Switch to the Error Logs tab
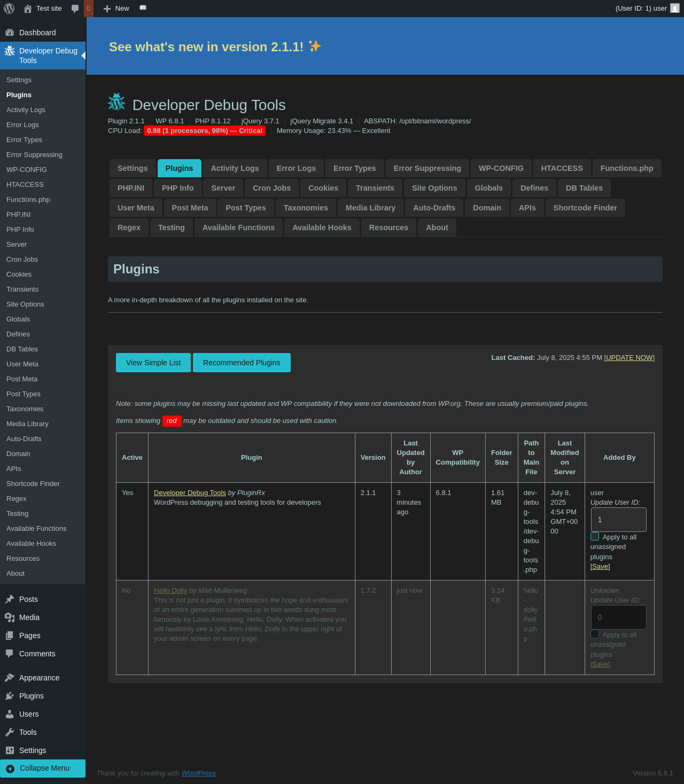This screenshot has width=684, height=784. (296, 168)
